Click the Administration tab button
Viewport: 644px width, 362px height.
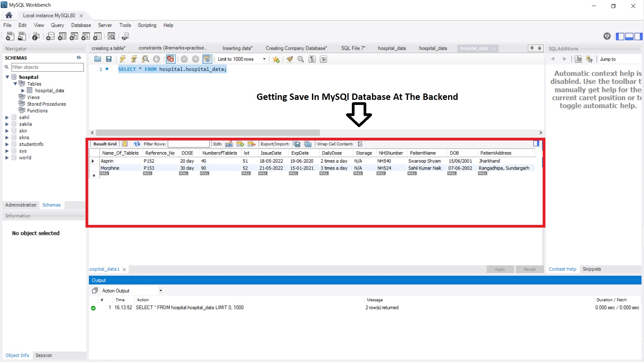[21, 205]
